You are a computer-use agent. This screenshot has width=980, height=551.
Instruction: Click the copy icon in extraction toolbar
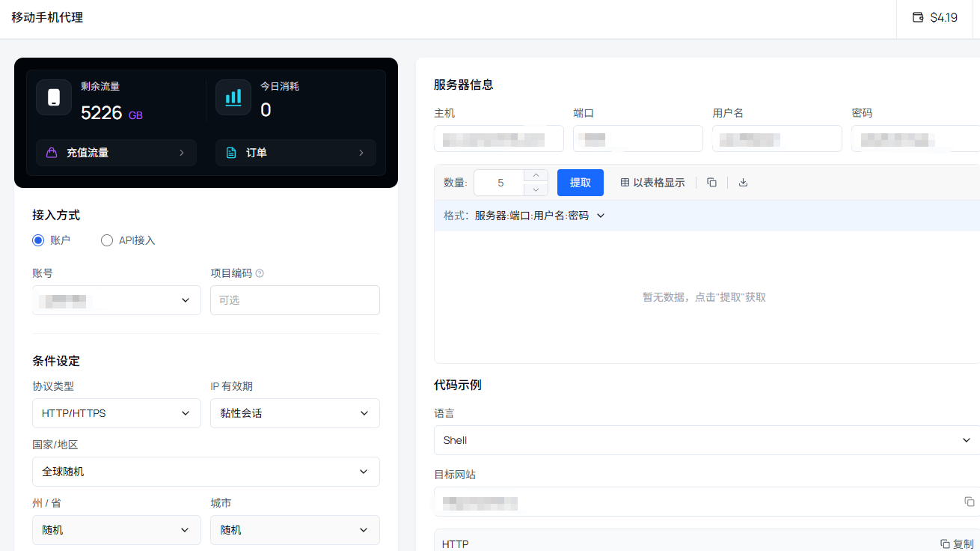tap(711, 183)
